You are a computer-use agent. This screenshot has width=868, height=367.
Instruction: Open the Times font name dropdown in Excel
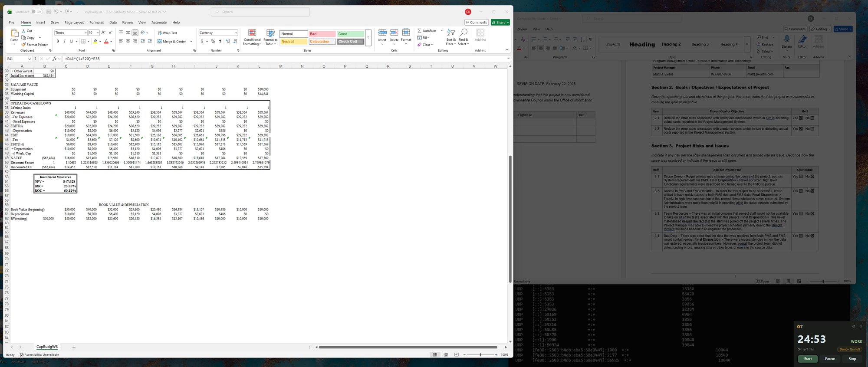coord(85,33)
